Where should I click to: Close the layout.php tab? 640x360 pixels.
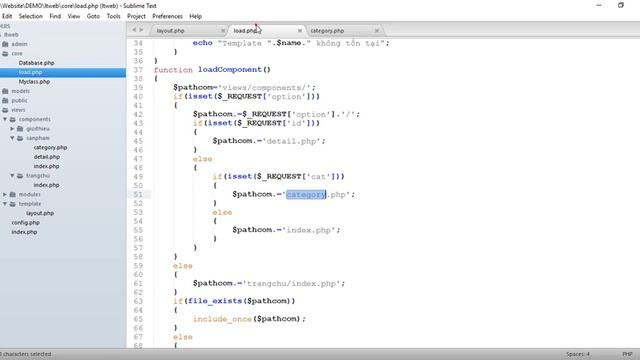coord(223,31)
